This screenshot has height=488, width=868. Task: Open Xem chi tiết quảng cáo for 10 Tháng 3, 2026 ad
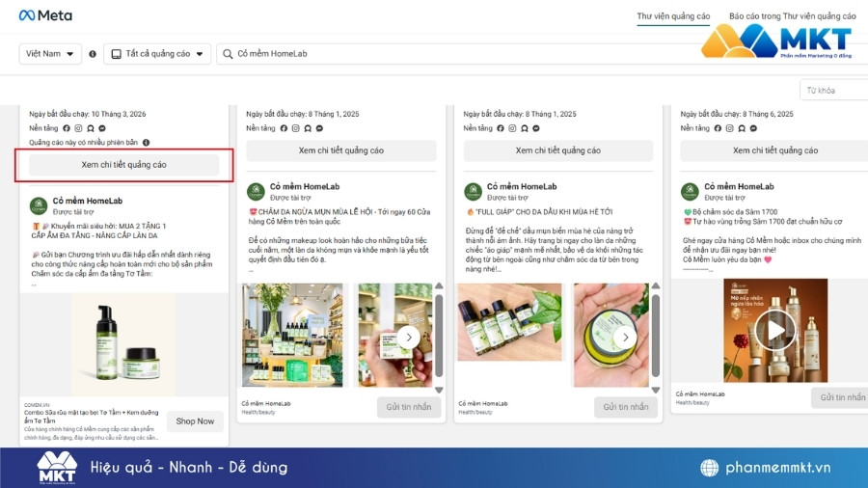(x=124, y=164)
